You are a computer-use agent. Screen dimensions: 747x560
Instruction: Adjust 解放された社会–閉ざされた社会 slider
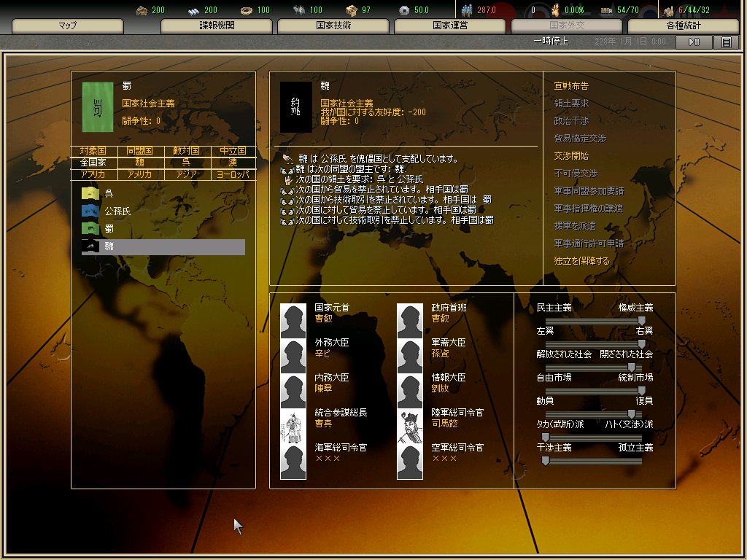(594, 367)
